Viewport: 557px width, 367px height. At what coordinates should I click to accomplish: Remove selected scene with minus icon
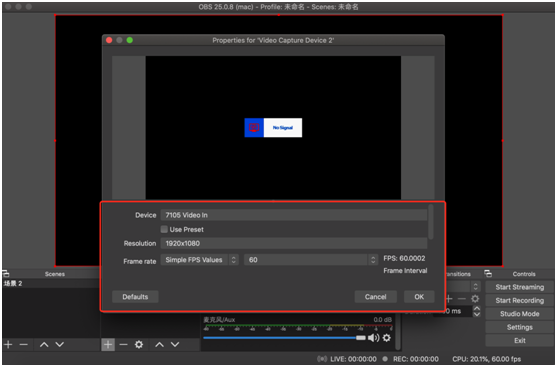coord(23,344)
